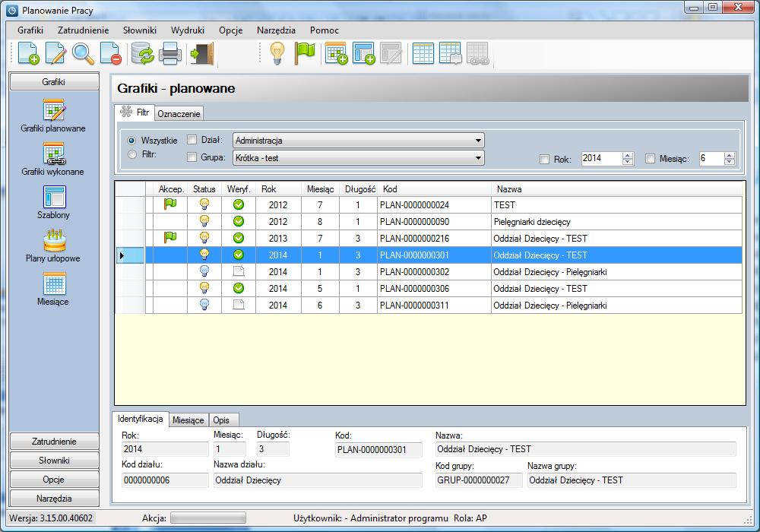This screenshot has height=532, width=760.
Task: Open the Zatrudnienie menu
Action: pos(83,30)
